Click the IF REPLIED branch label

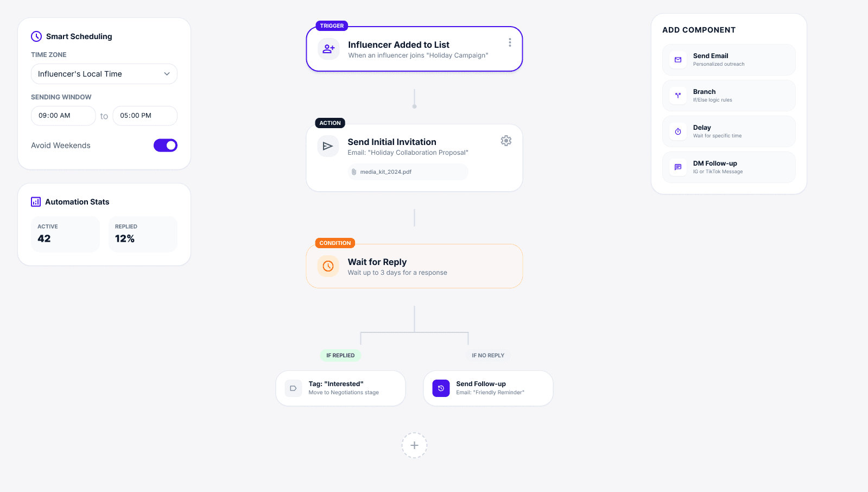[340, 355]
